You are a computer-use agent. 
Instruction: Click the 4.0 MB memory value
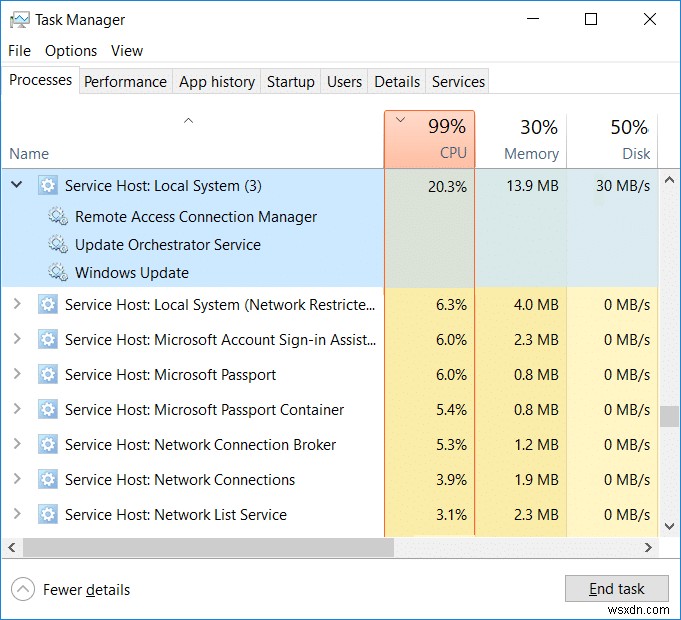pyautogui.click(x=536, y=305)
